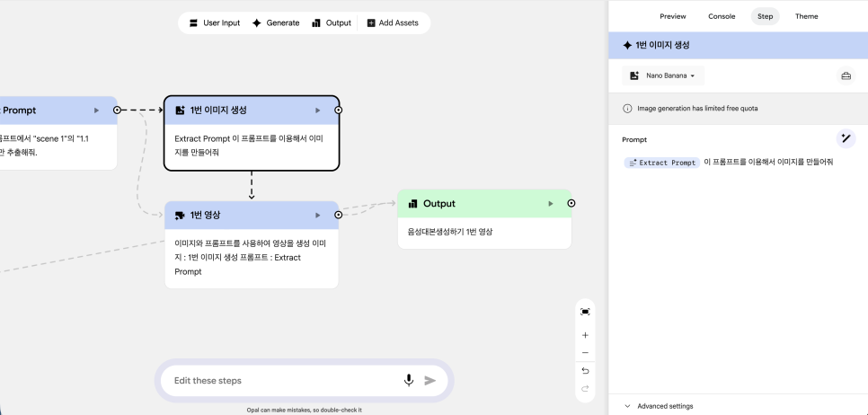Click the Output node's connector port
868x415 pixels.
(x=571, y=204)
